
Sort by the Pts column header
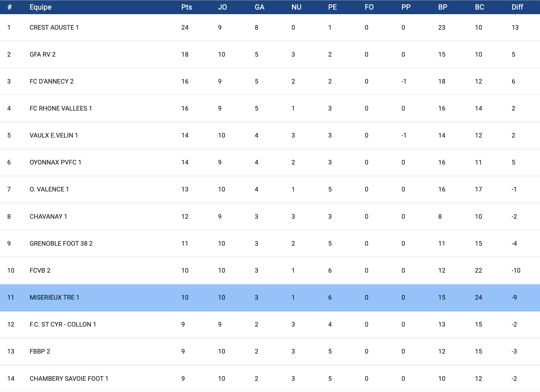(x=186, y=7)
